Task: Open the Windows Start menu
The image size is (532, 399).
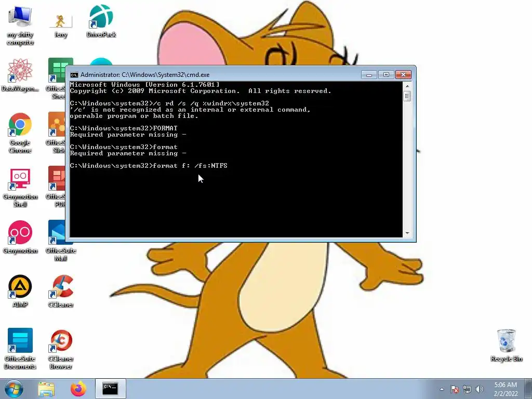Action: point(14,389)
